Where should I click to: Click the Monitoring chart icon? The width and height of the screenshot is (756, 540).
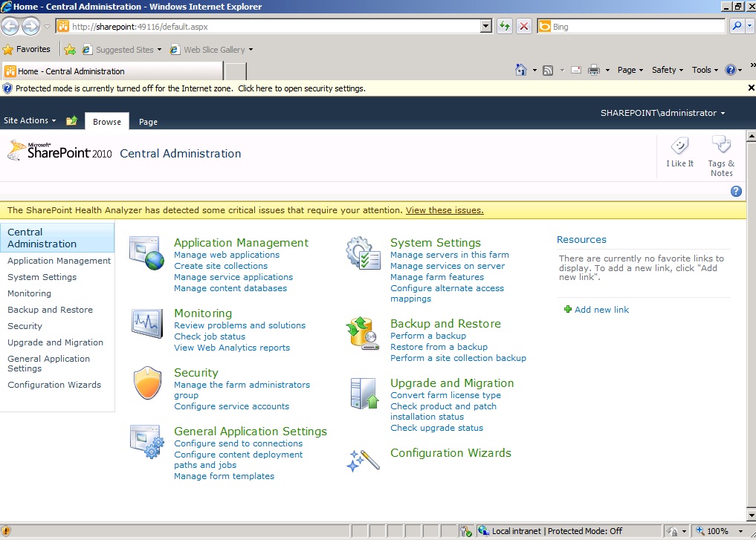[x=146, y=323]
